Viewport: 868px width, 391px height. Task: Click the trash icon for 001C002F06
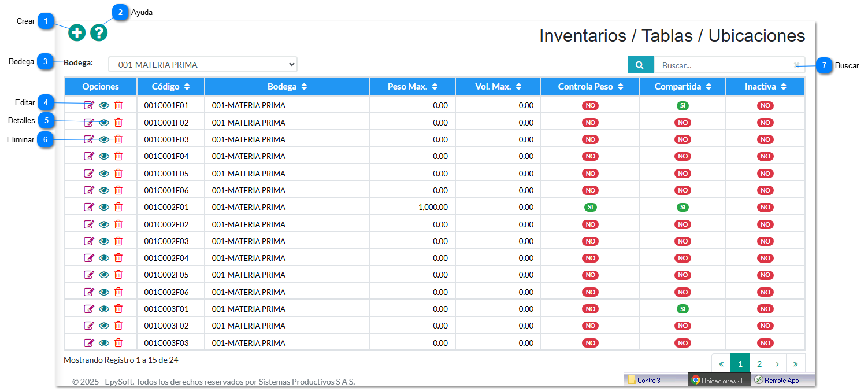pos(118,292)
